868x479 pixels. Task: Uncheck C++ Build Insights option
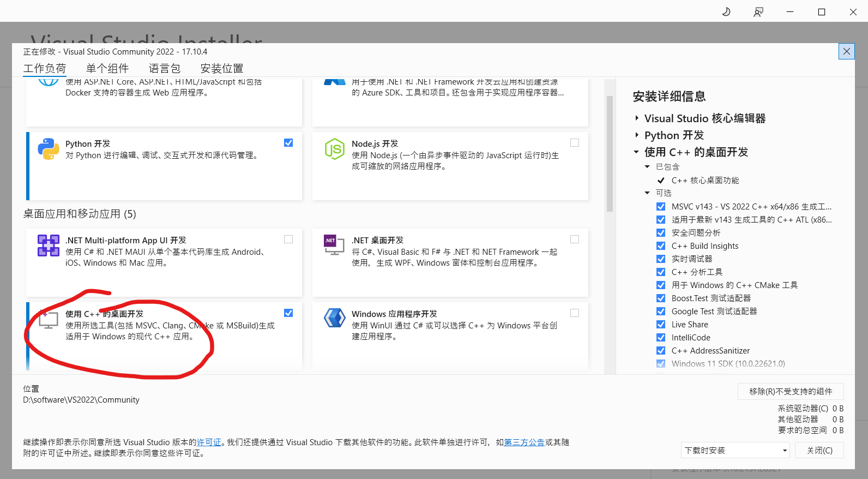coord(661,246)
